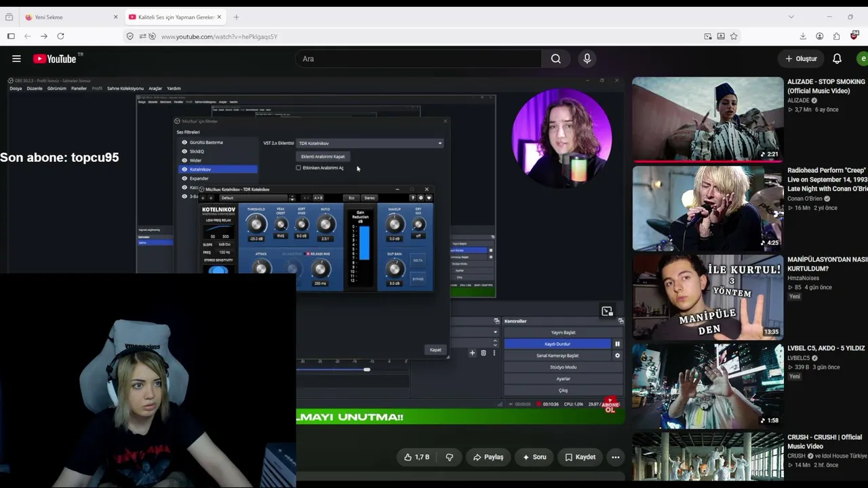The height and width of the screenshot is (488, 868).
Task: Open OBS Araçlar menu
Action: click(155, 88)
